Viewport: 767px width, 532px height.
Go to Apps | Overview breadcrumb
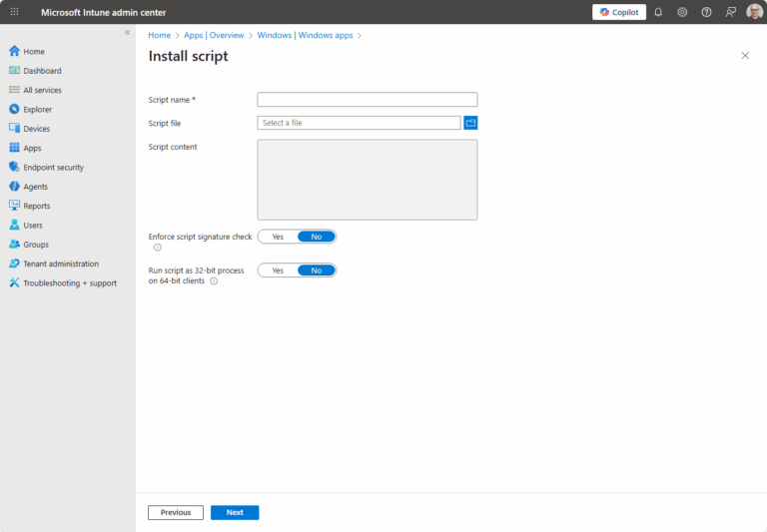click(x=214, y=35)
